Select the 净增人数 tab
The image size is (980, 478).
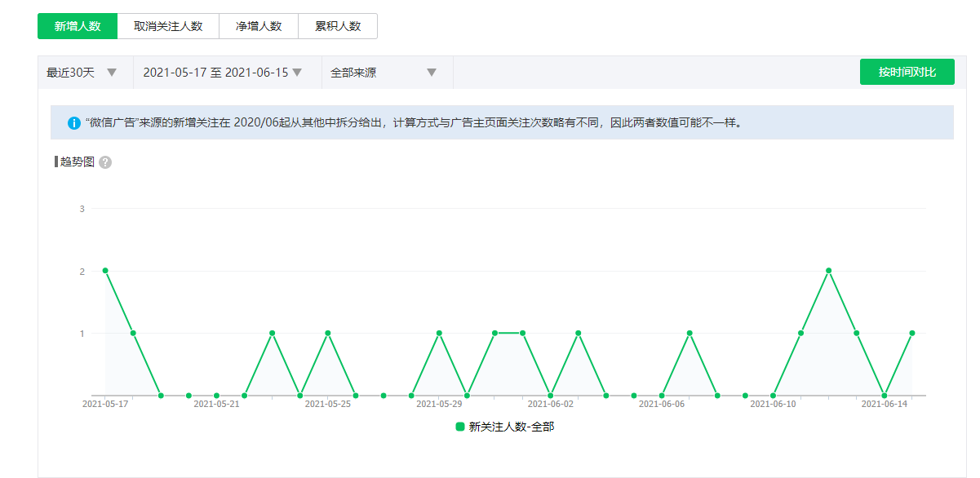[x=259, y=26]
